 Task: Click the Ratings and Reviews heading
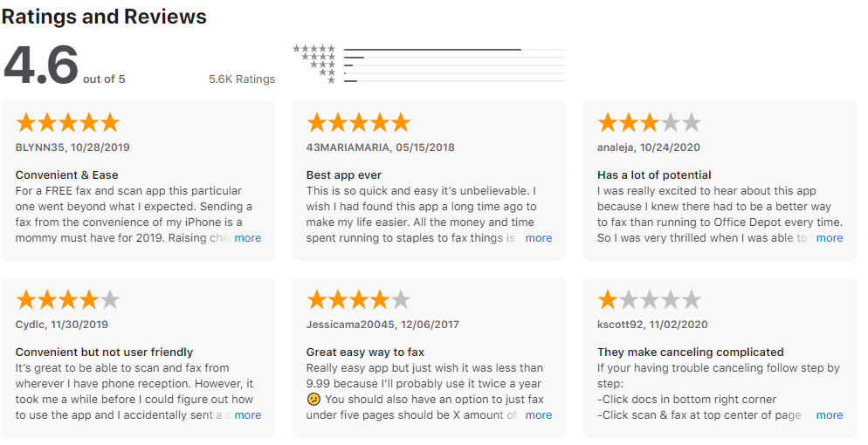104,17
